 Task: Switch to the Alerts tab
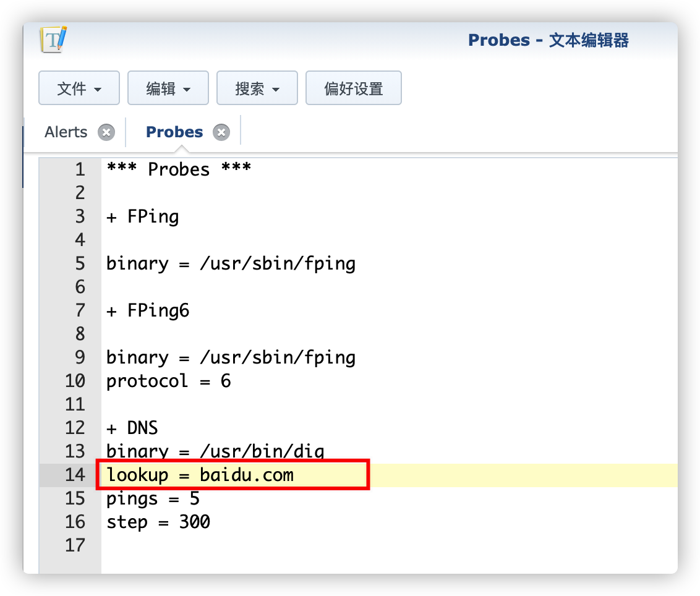click(x=66, y=132)
